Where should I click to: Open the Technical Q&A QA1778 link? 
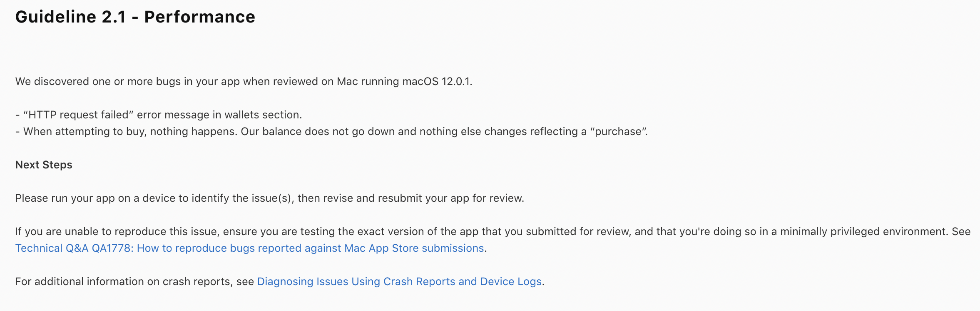coord(249,248)
